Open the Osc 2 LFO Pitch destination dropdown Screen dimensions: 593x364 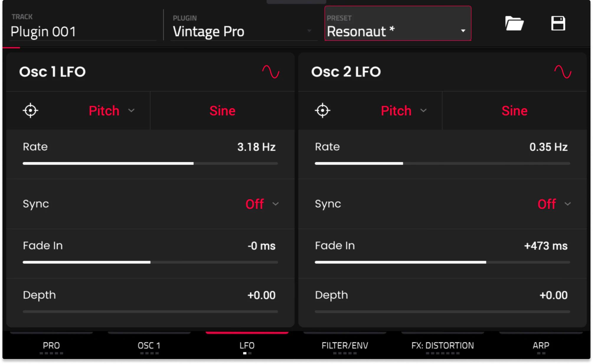(x=403, y=111)
